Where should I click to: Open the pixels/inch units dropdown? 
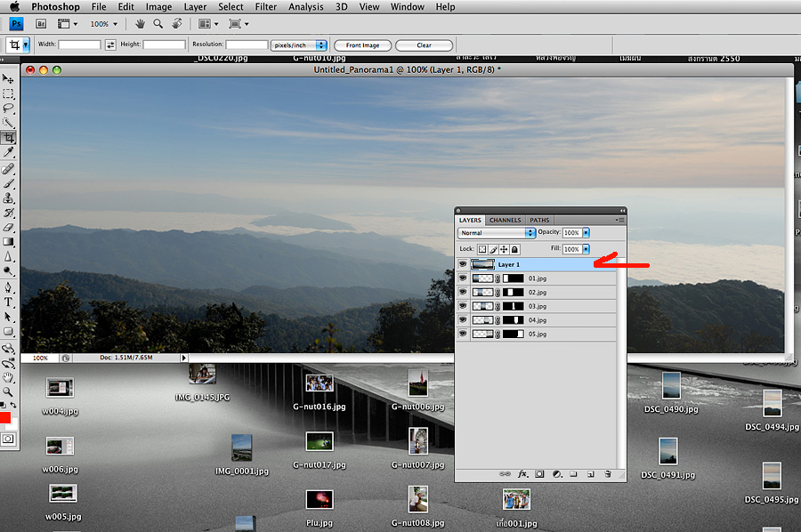(299, 44)
